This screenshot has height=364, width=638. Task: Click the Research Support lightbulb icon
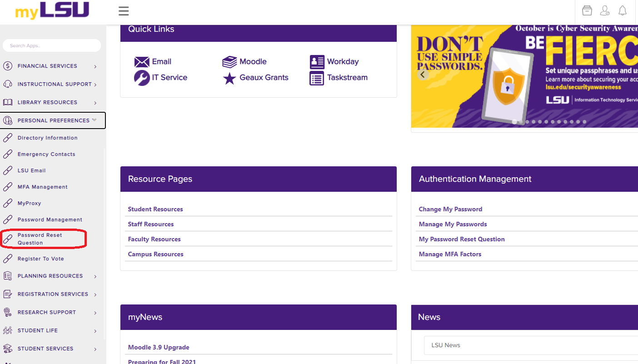pyautogui.click(x=8, y=312)
